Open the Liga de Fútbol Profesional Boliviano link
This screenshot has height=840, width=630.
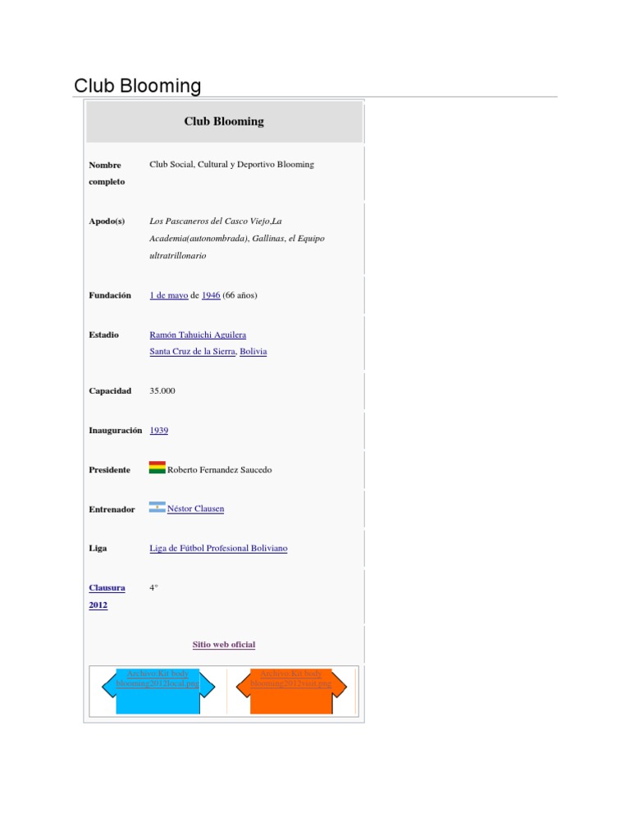coord(218,548)
